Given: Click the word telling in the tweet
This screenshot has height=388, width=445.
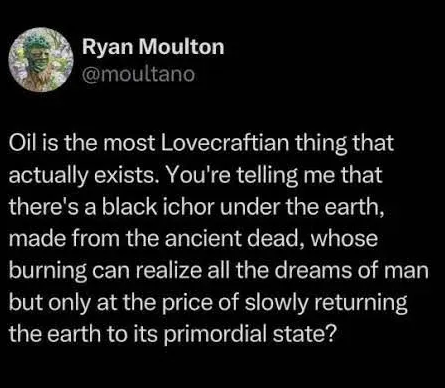Looking at the screenshot, I should pos(267,176).
